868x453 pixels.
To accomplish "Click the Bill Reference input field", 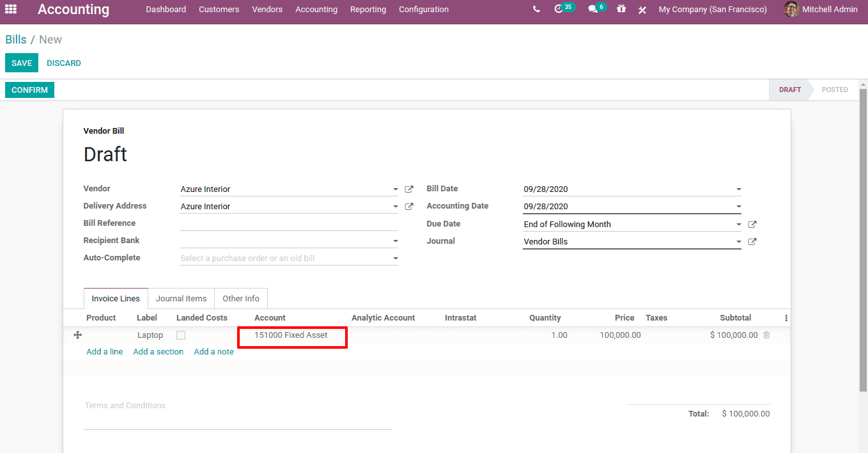I will coord(289,223).
